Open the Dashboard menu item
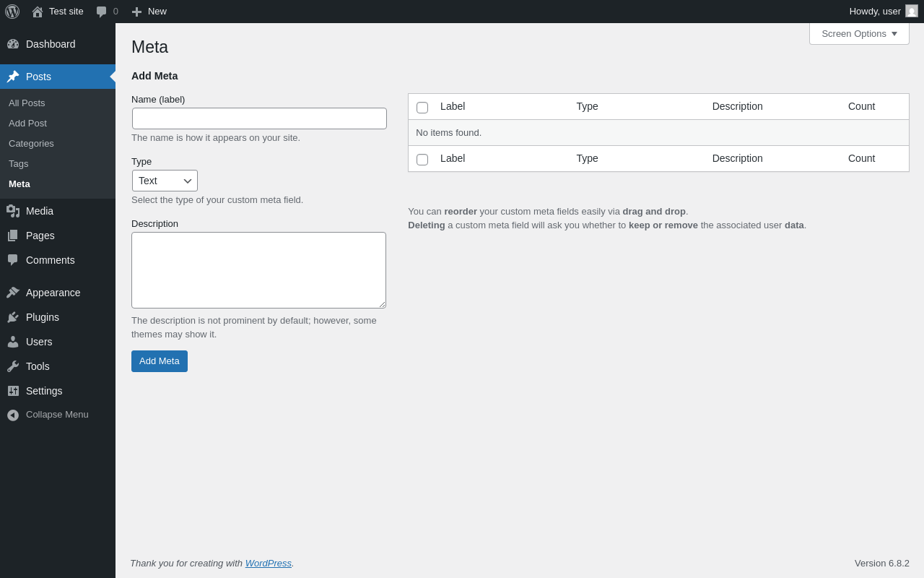This screenshot has height=578, width=924. point(58,44)
